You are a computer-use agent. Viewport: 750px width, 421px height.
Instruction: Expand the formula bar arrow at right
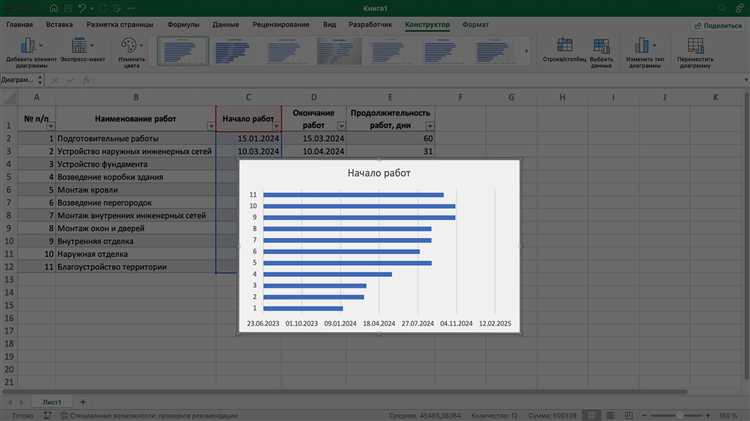point(746,80)
